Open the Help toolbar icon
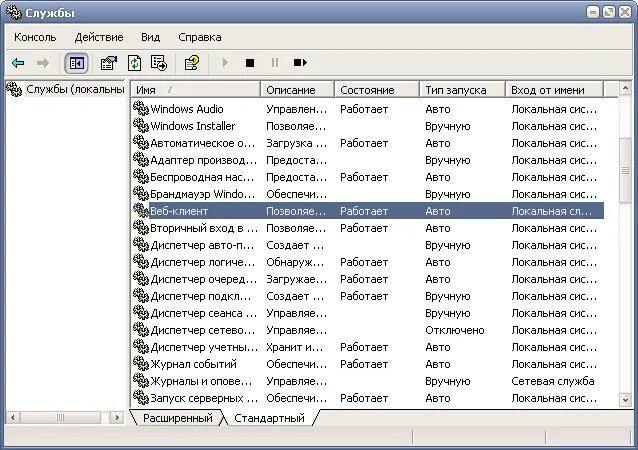The height and width of the screenshot is (450, 638). coord(192,63)
